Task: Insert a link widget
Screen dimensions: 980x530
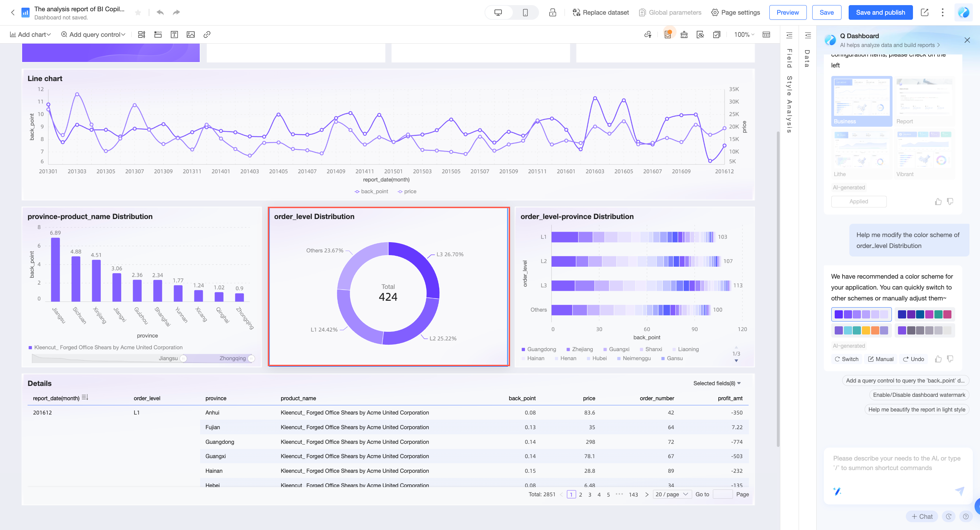Action: click(x=207, y=35)
